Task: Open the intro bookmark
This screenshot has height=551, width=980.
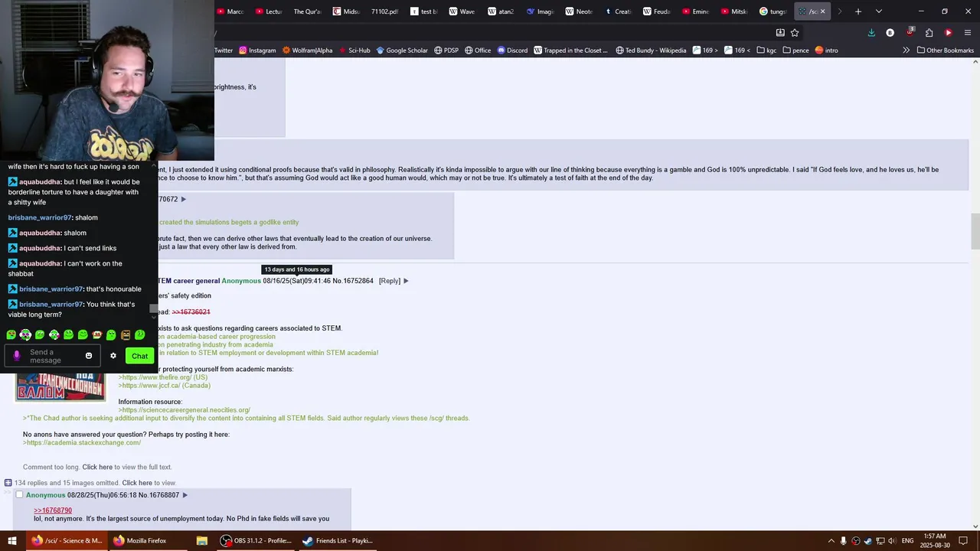Action: click(x=826, y=51)
